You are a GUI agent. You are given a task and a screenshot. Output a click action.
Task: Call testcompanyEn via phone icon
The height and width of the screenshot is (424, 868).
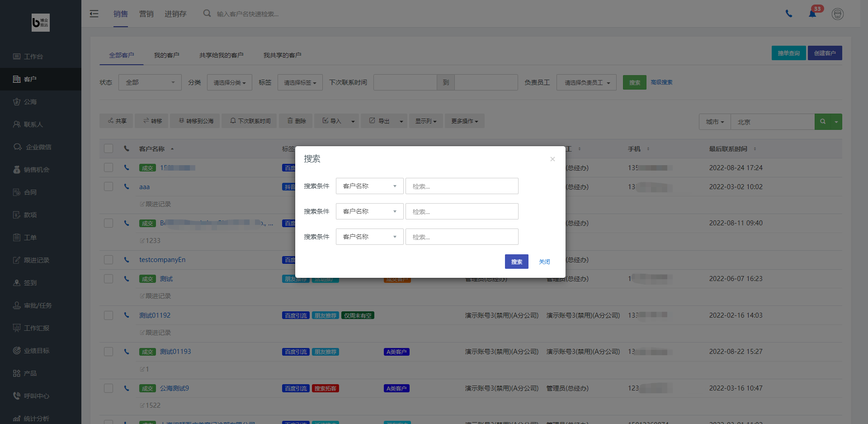pyautogui.click(x=127, y=260)
